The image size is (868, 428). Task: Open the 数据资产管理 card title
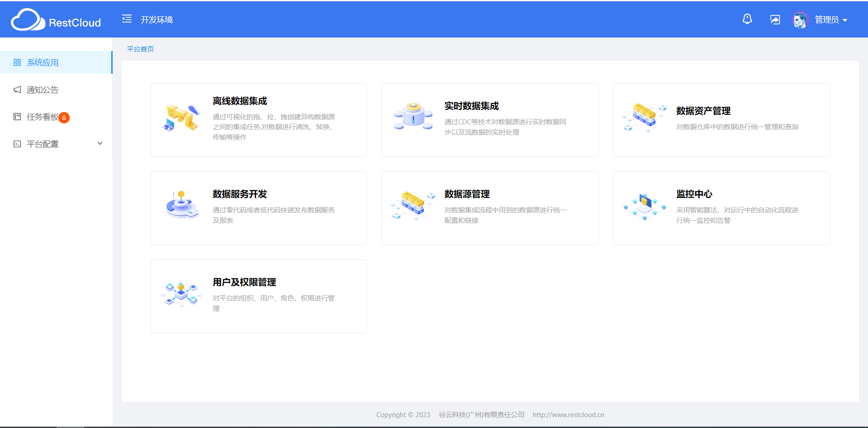click(x=703, y=111)
